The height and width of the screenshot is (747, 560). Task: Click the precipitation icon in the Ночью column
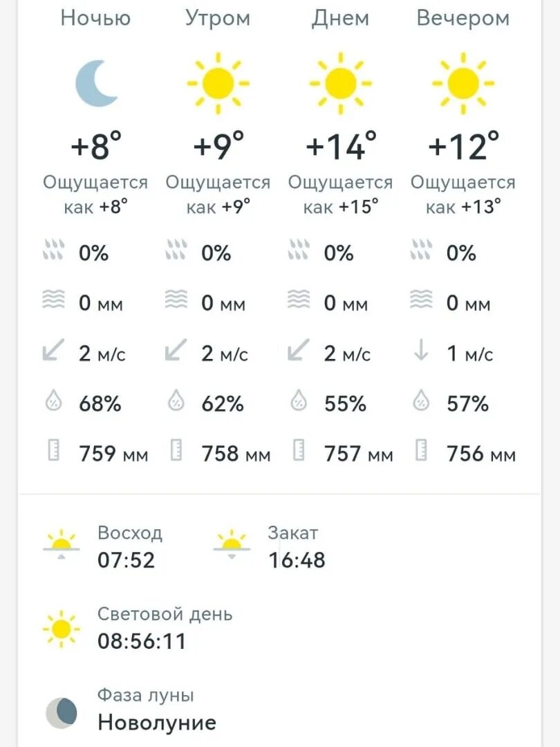click(53, 250)
